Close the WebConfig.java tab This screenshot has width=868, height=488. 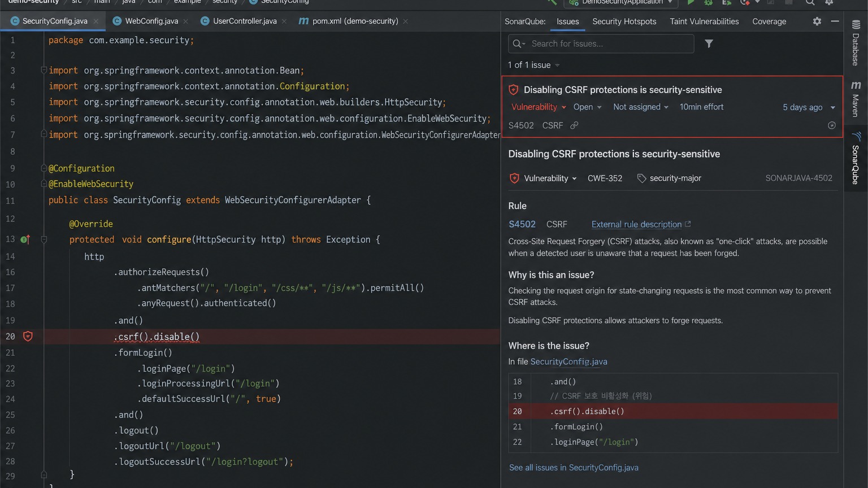coord(187,21)
